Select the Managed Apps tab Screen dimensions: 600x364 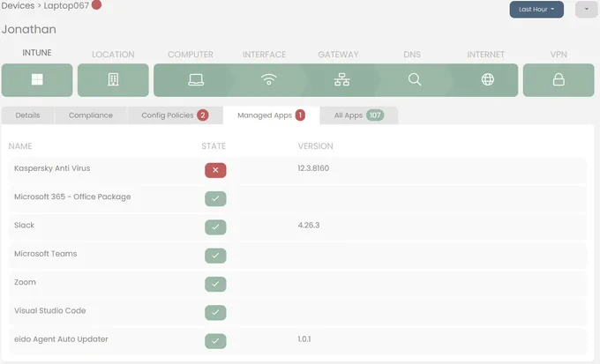(271, 115)
